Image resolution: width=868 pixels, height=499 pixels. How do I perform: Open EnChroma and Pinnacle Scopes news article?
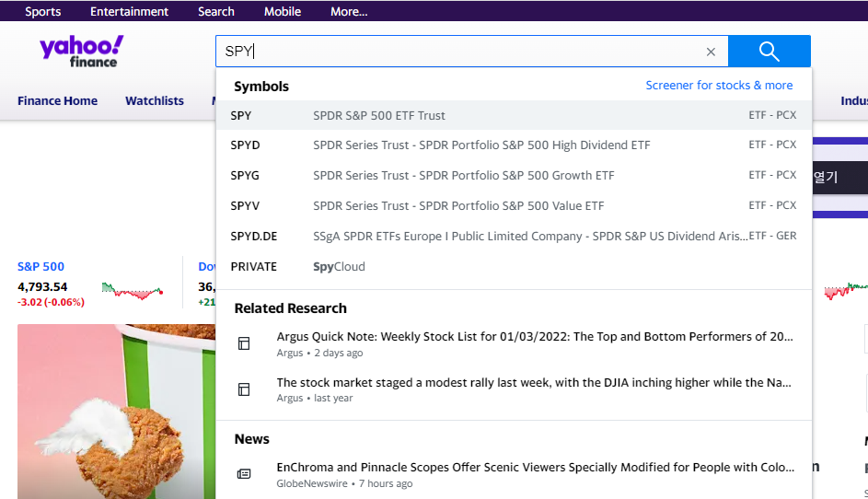point(536,468)
